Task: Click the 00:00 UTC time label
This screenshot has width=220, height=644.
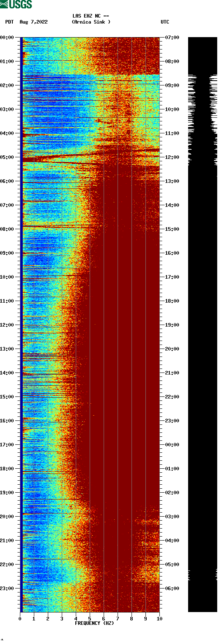Action: (x=172, y=445)
